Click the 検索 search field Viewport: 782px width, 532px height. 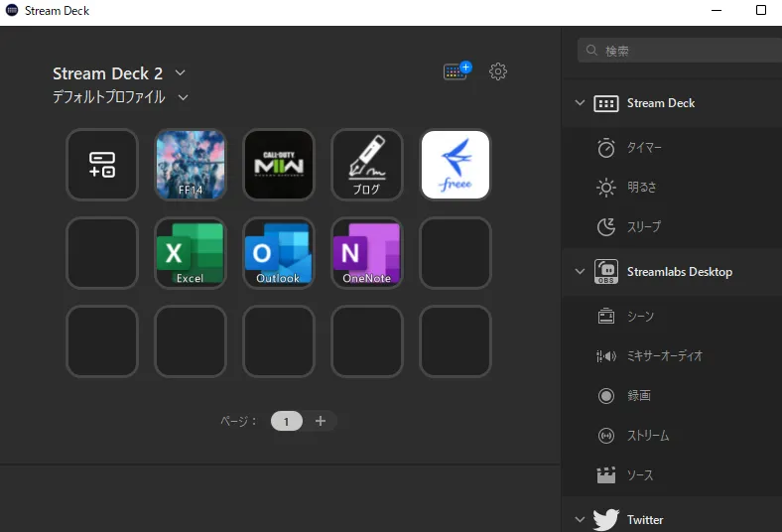680,51
